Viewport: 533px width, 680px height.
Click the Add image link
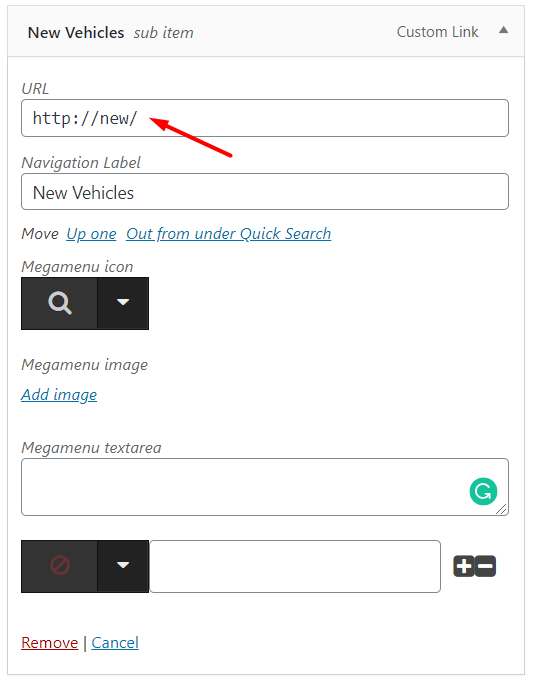59,395
